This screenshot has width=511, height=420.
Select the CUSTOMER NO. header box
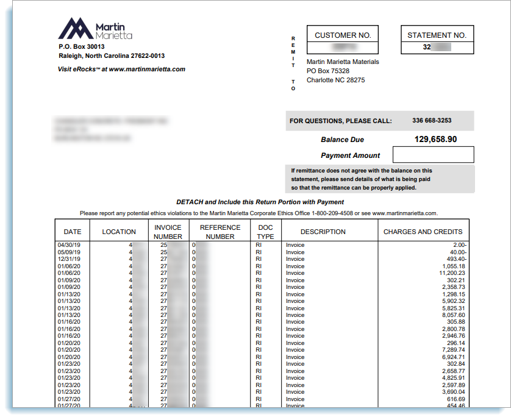pos(343,35)
